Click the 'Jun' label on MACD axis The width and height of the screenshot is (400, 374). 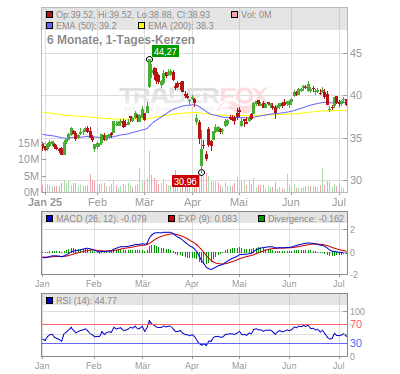289,284
